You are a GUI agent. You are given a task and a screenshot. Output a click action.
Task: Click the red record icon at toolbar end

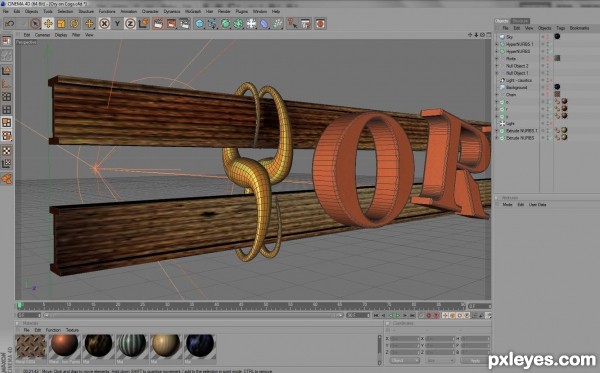pyautogui.click(x=320, y=24)
